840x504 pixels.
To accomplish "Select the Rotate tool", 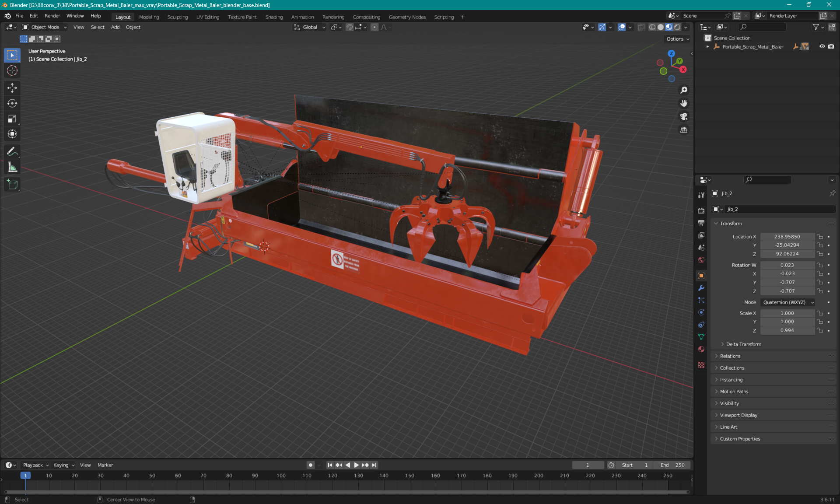I will pos(12,103).
